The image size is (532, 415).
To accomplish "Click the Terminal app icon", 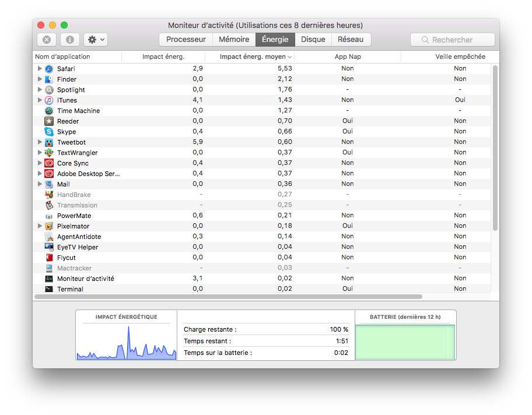I will click(x=49, y=289).
